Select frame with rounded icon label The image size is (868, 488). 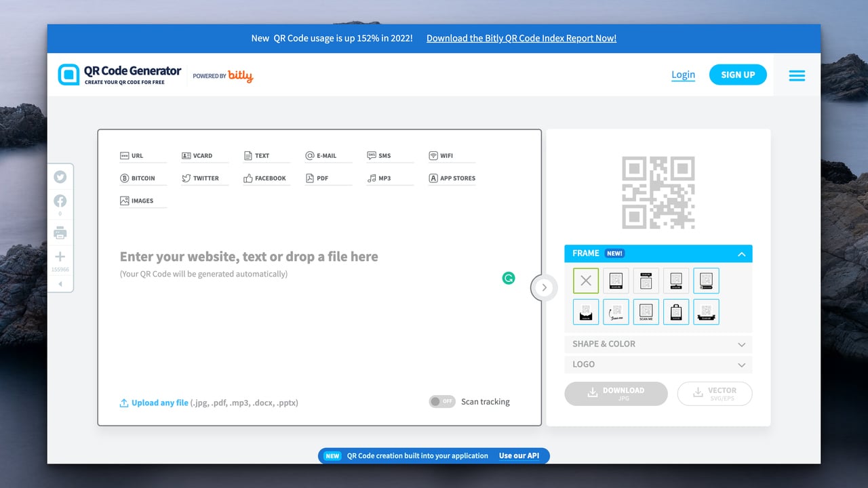(706, 281)
